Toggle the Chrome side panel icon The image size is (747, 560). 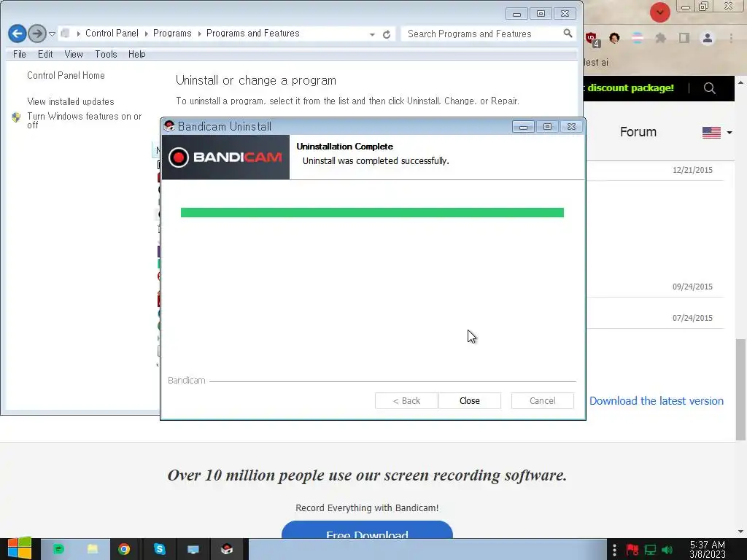684,38
